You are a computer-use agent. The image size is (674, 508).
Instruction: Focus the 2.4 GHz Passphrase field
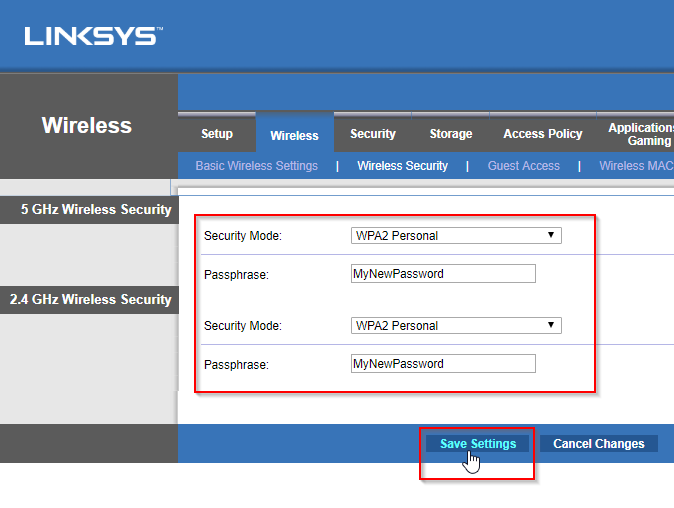tap(443, 364)
